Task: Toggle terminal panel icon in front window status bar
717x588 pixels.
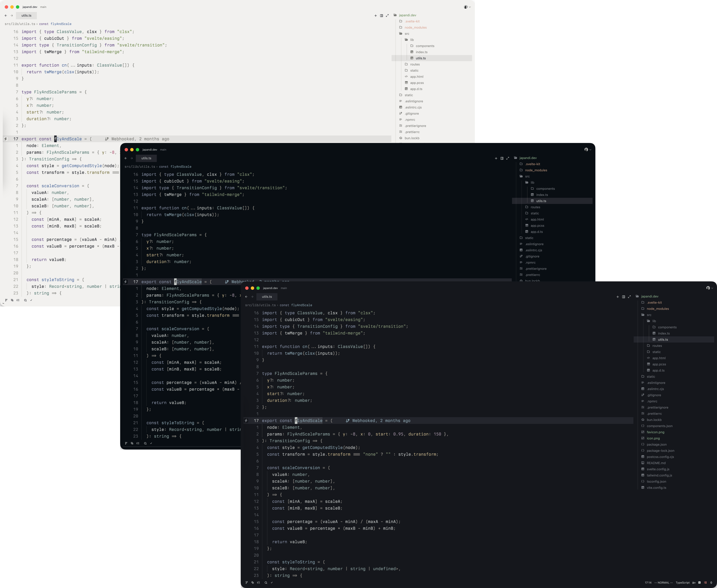Action: coord(699,583)
